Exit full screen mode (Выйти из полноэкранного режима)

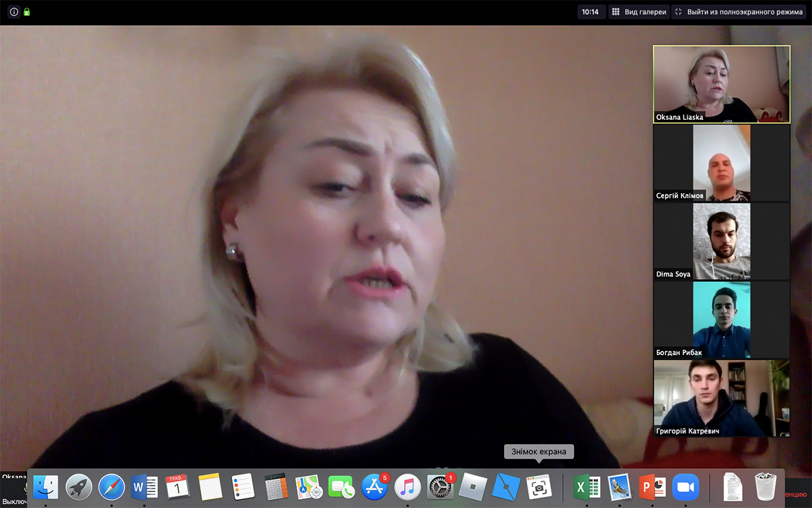point(738,12)
